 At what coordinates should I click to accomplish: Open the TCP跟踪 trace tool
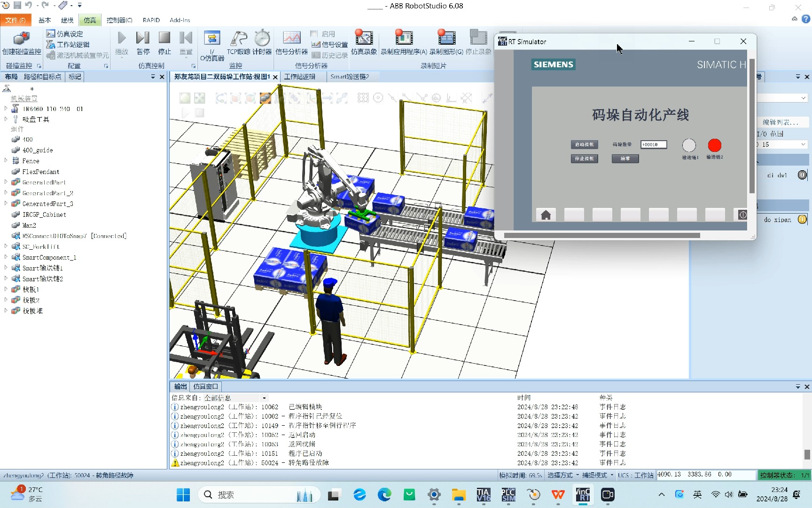238,43
